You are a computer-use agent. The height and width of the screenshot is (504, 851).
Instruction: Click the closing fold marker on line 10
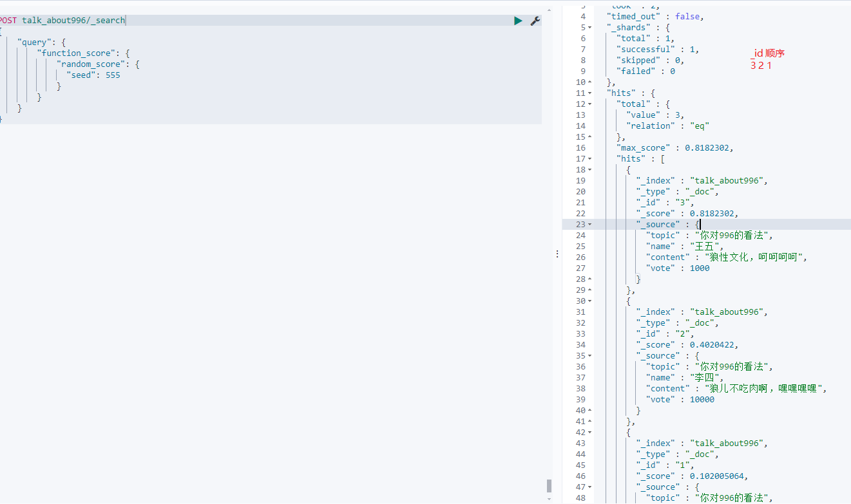coord(589,82)
